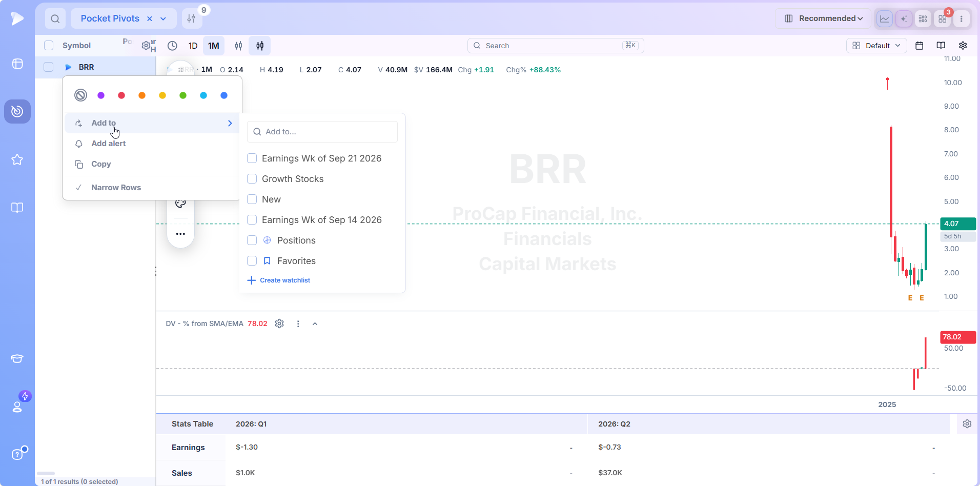The width and height of the screenshot is (980, 486).
Task: Open the Stats Table settings gear
Action: pyautogui.click(x=967, y=424)
